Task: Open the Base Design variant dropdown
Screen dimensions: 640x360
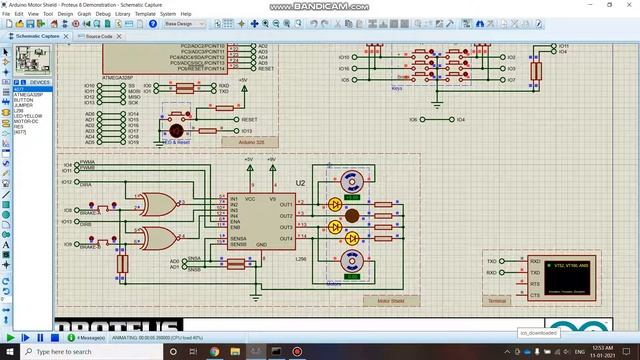Action: pyautogui.click(x=184, y=24)
